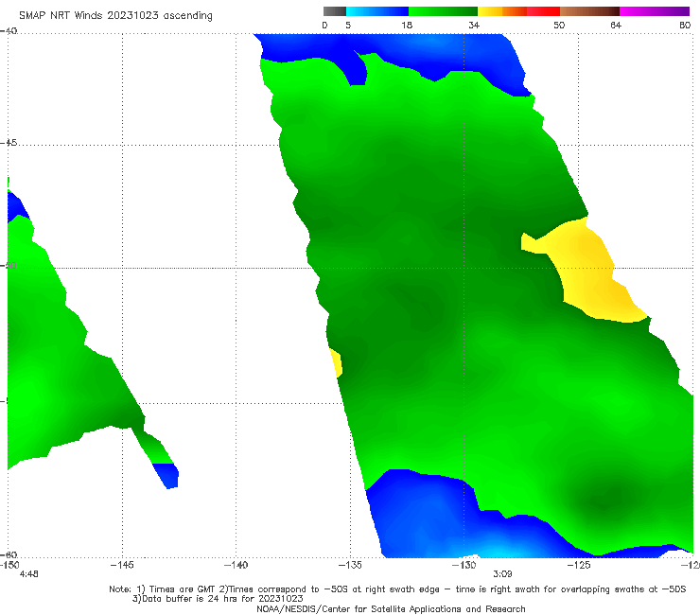Click the longitude label '-145'
This screenshot has height=615, width=700.
pos(122,565)
